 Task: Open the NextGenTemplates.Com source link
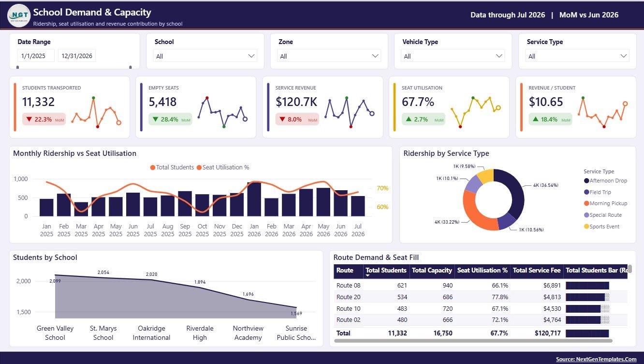click(596, 359)
